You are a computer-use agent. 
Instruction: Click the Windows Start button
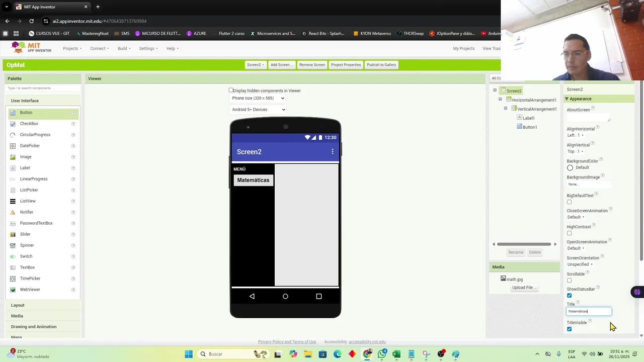click(189, 354)
